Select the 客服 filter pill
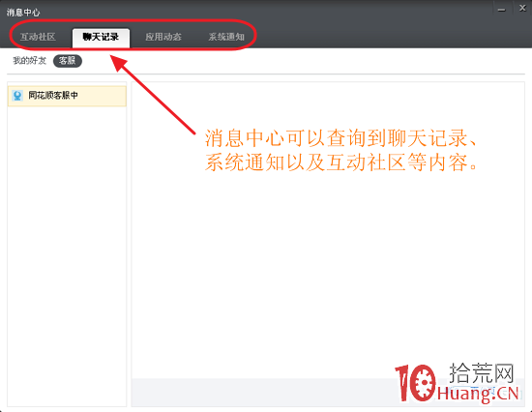This screenshot has height=412, width=532. tap(68, 61)
